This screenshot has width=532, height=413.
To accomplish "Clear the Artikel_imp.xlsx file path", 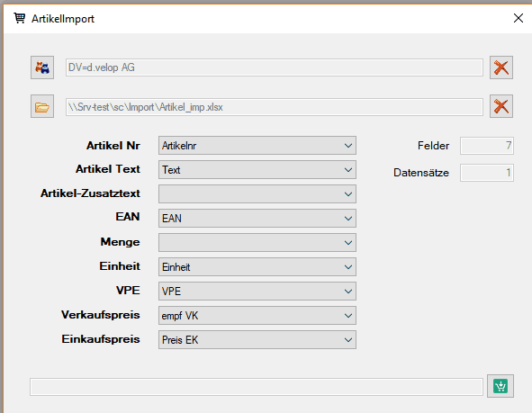I will coord(501,106).
